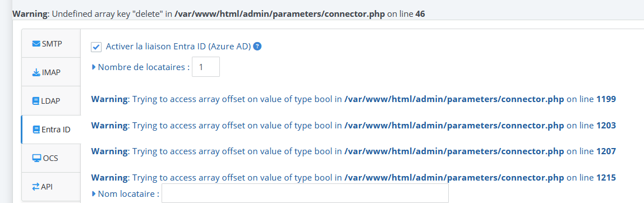This screenshot has width=644, height=203.
Task: Click into the Nom locataire text field
Action: coord(305,193)
